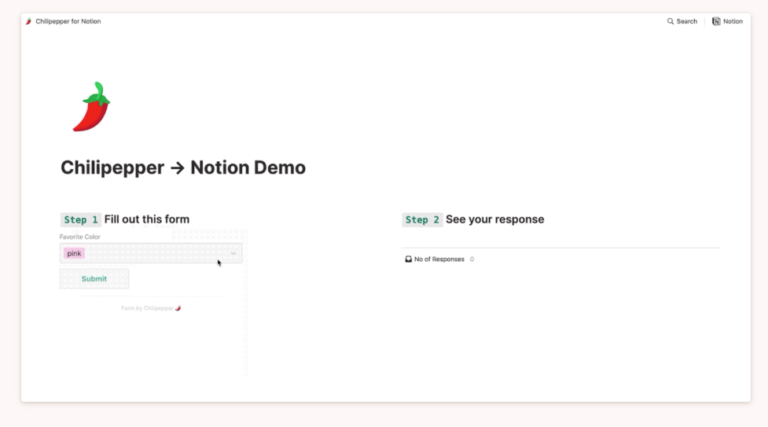Image resolution: width=768 pixels, height=427 pixels.
Task: Expand the Favorite Color dropdown arrow
Action: [x=233, y=254]
